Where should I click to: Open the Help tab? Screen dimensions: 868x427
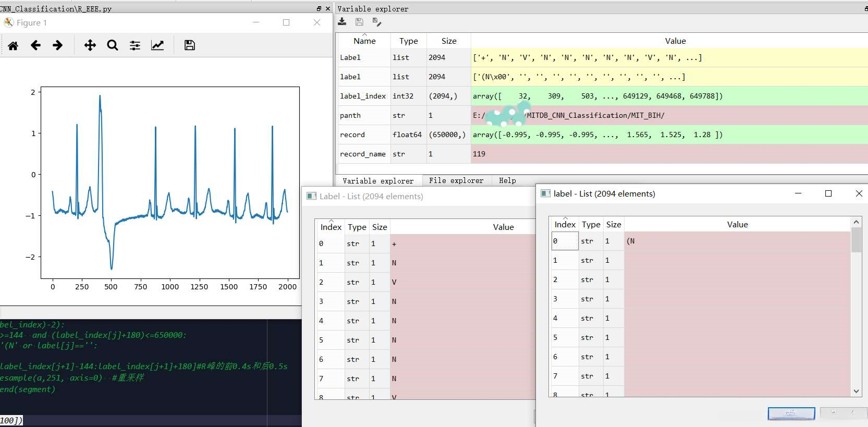pyautogui.click(x=507, y=180)
